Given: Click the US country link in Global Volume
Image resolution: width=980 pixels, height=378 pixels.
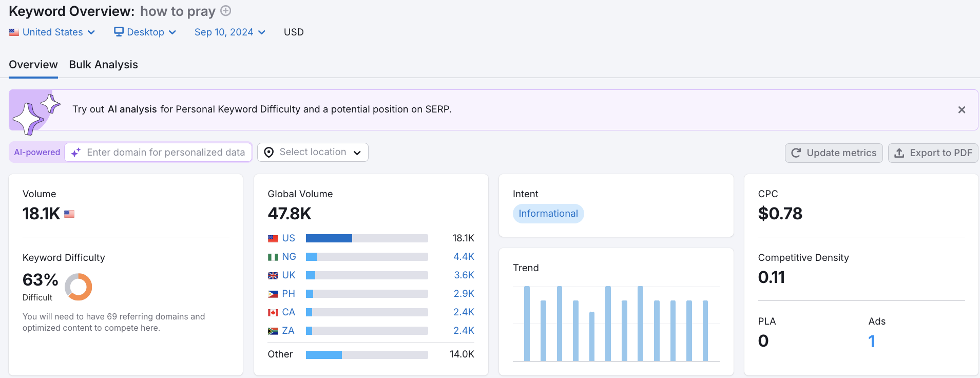Looking at the screenshot, I should (x=289, y=238).
